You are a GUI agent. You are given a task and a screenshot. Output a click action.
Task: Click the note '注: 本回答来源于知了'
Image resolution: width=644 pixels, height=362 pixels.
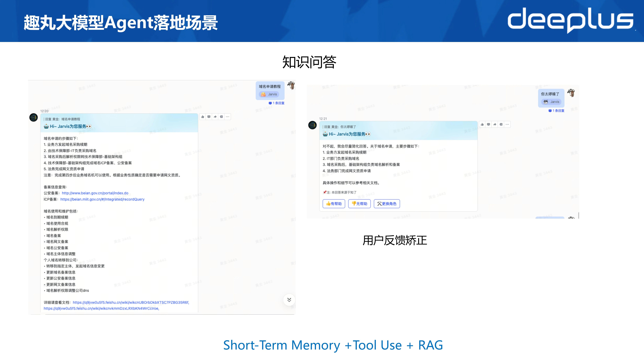pos(340,192)
